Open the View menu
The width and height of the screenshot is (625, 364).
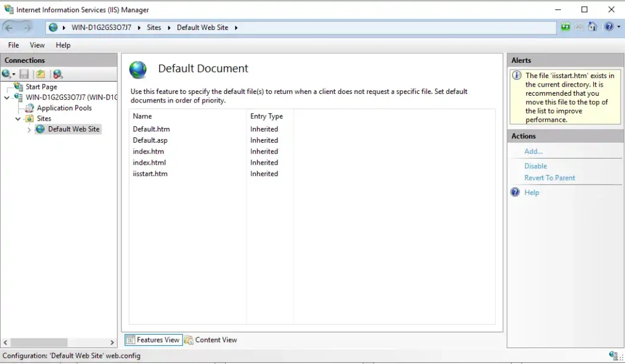point(37,45)
